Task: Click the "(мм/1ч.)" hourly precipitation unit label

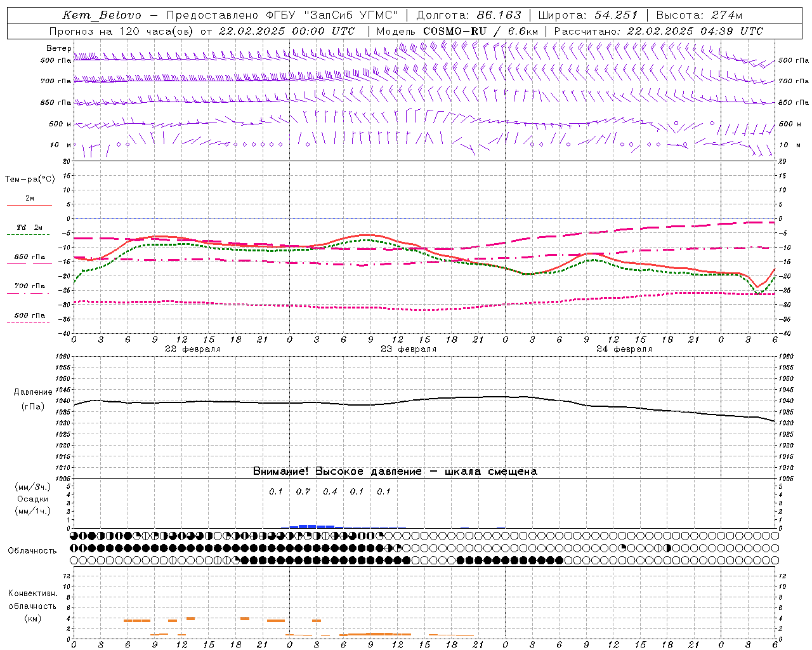Action: pos(33,511)
